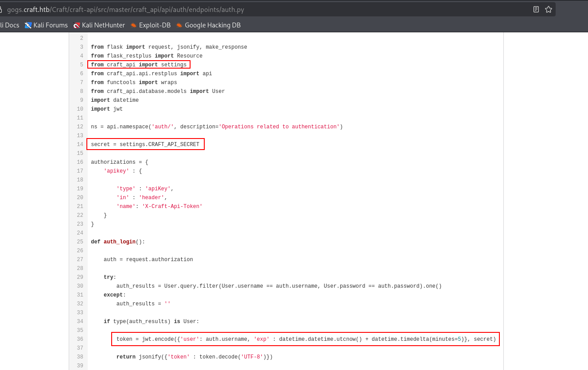The image size is (588, 370).
Task: Select line number 30 in the gutter
Action: pyautogui.click(x=80, y=286)
